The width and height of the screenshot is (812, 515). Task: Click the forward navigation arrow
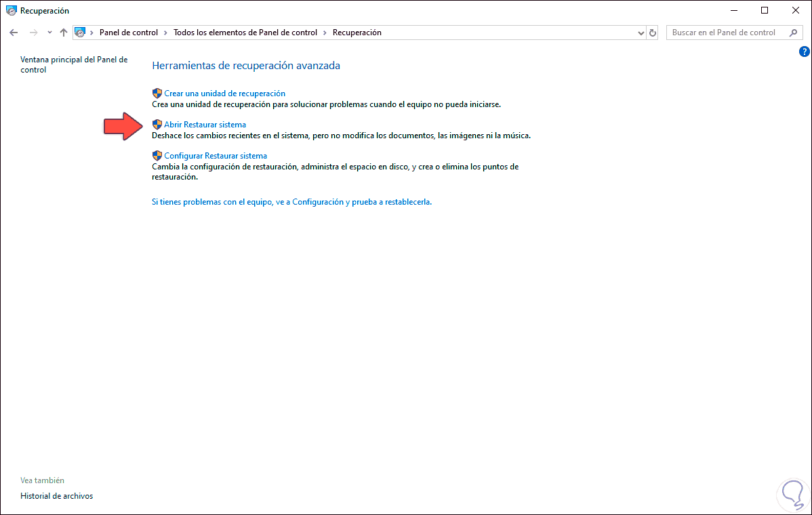point(33,32)
